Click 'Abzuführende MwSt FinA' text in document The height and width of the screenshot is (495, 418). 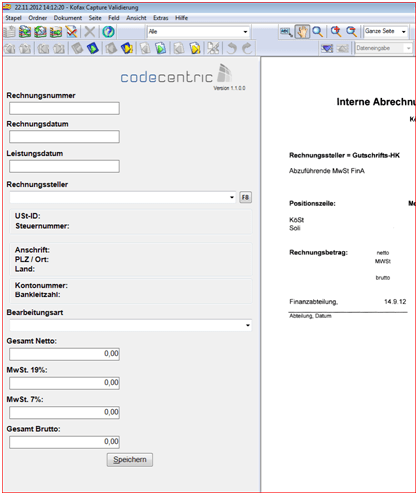point(327,171)
